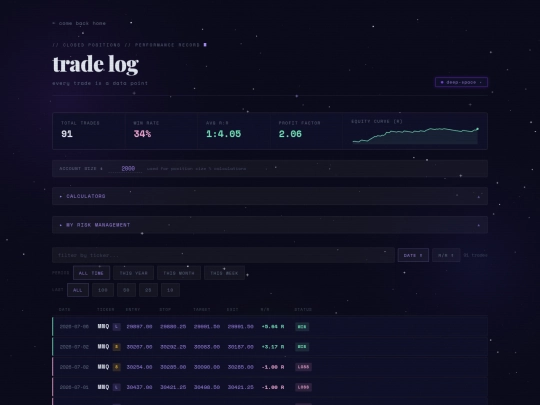The width and height of the screenshot is (540, 405).
Task: Expand the Calculators section
Action: [270, 196]
